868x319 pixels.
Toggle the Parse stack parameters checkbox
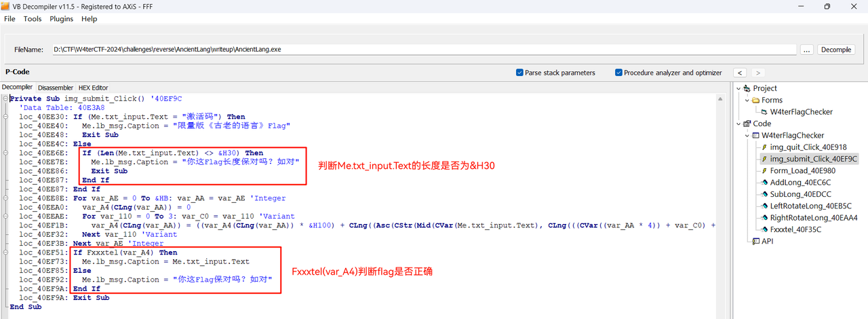519,73
